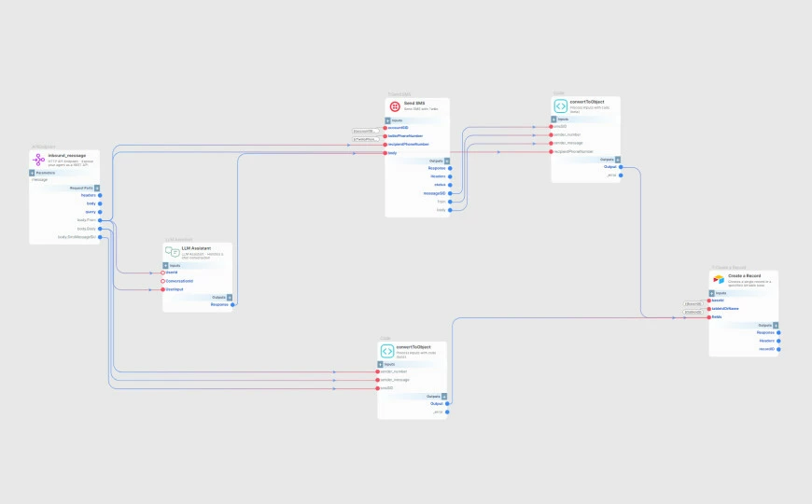
Task: Click the red Twilio icon on Send SMS
Action: click(x=395, y=106)
